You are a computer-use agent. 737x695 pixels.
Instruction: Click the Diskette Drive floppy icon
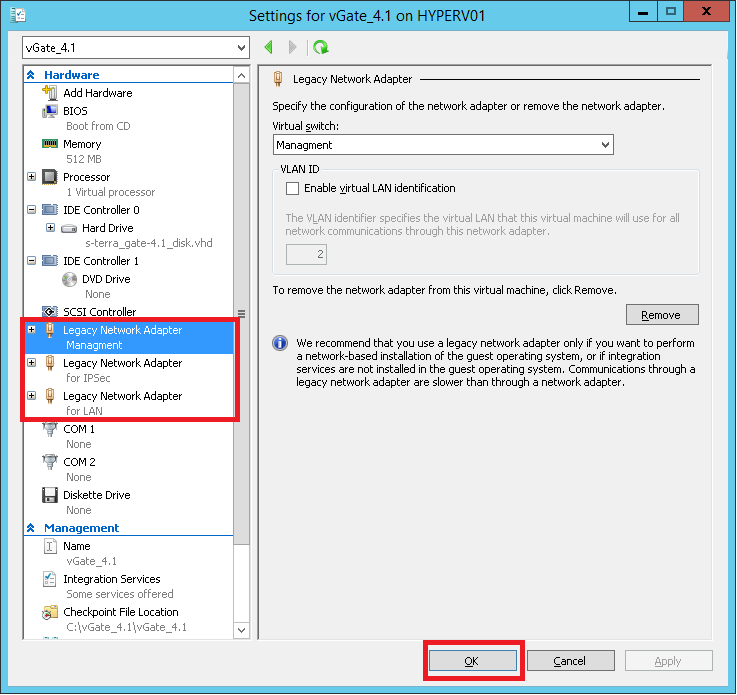click(x=50, y=495)
